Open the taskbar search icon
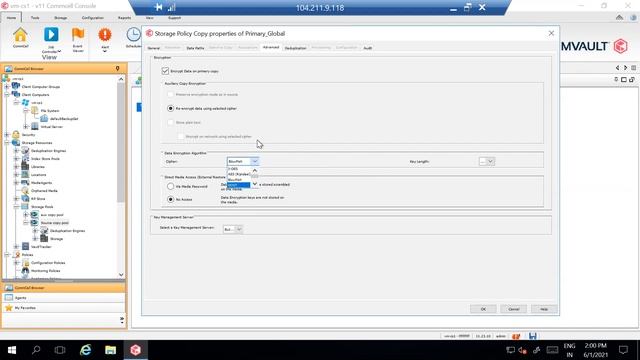 pyautogui.click(x=36, y=350)
